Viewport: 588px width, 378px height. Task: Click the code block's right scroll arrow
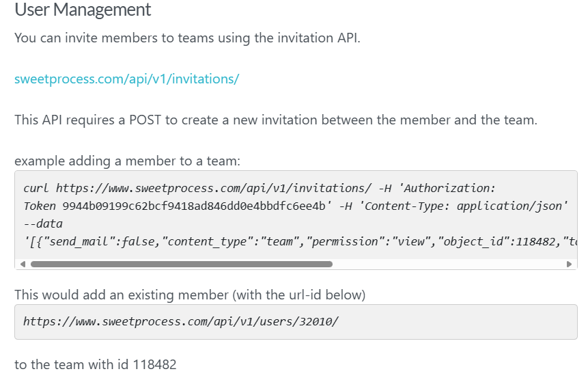pyautogui.click(x=569, y=265)
